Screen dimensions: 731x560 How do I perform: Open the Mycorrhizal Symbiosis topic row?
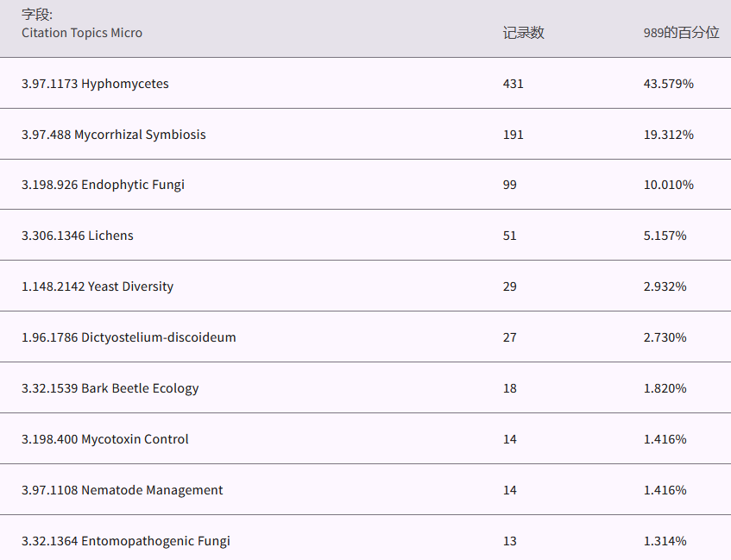coord(113,135)
